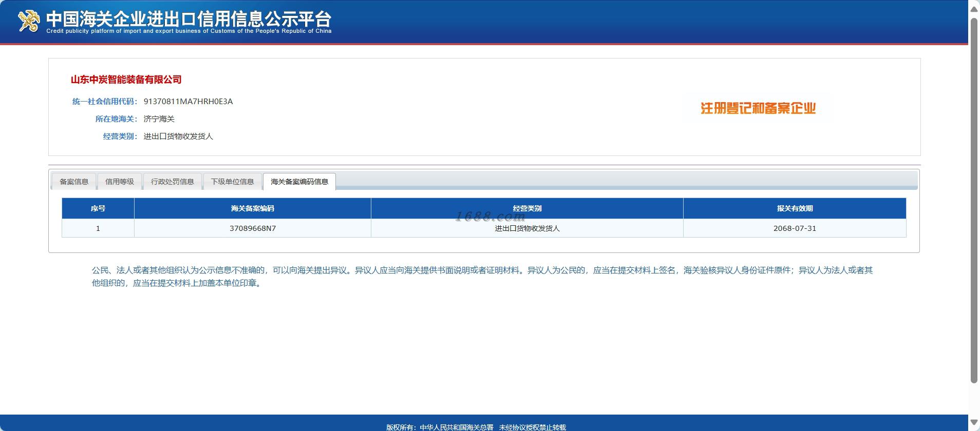
Task: Open the 行政处罚信息 tab
Action: tap(173, 182)
